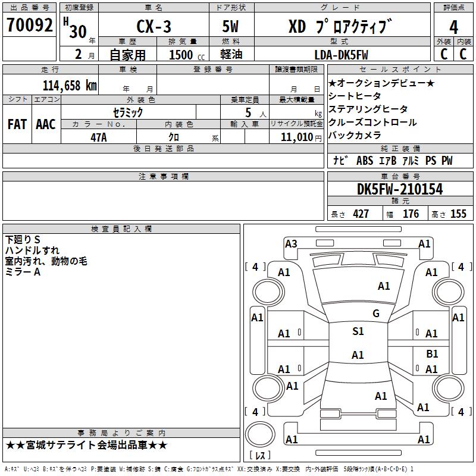Select 事務局よりご案内 header
The height and width of the screenshot is (476, 476).
coord(121,433)
